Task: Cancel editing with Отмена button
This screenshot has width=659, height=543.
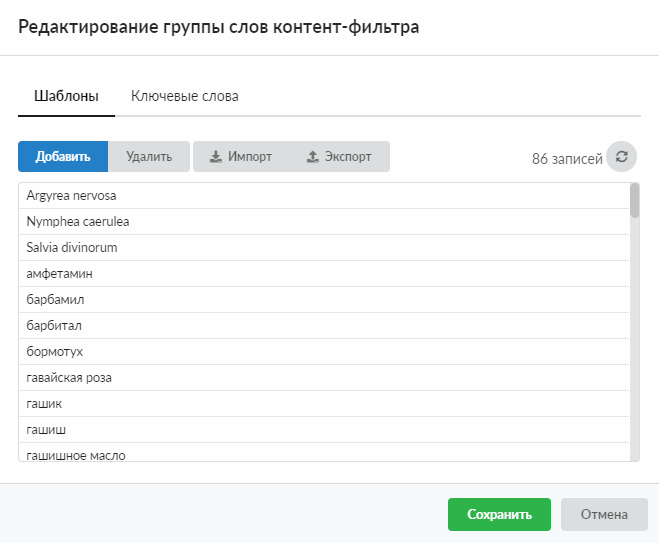Action: click(604, 515)
